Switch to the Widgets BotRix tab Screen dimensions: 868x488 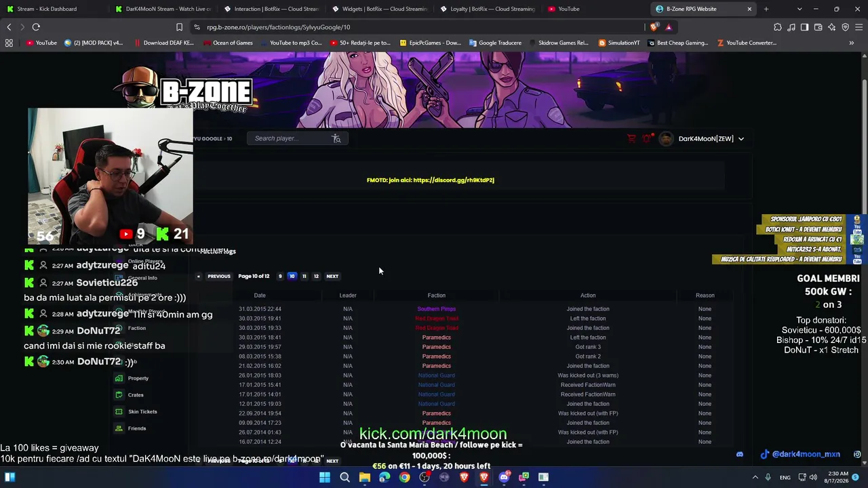click(x=380, y=9)
